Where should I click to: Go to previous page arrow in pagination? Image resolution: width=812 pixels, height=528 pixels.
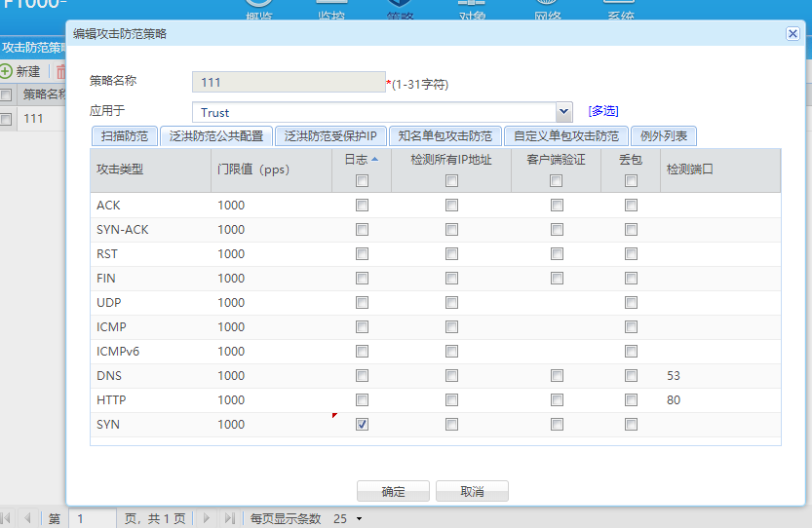tap(27, 518)
